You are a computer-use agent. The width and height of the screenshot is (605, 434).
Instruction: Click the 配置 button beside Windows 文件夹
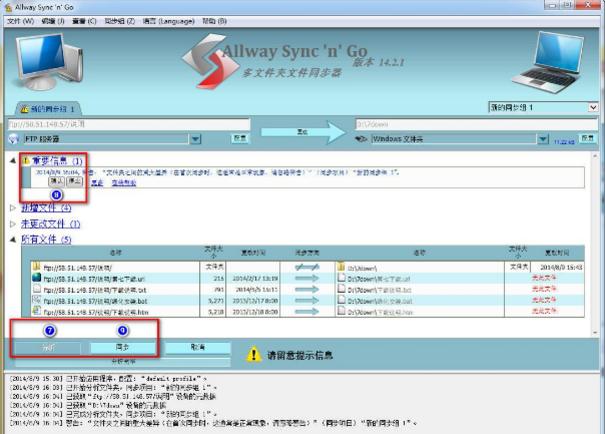587,138
